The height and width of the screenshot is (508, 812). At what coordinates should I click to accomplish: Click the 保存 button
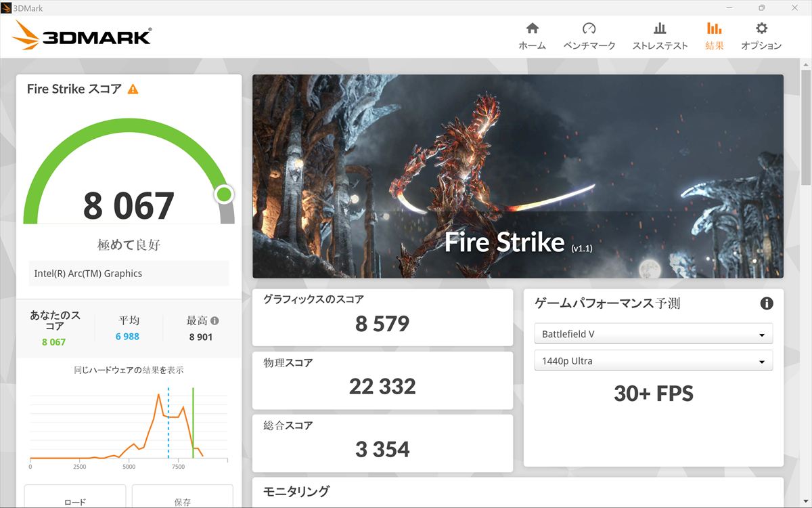coord(182,497)
